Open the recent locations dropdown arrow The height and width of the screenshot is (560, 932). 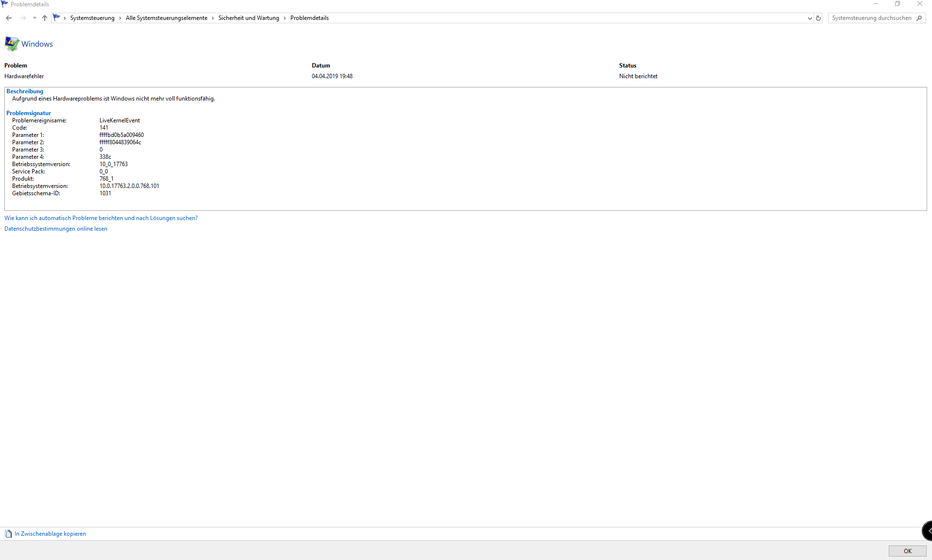[x=34, y=18]
